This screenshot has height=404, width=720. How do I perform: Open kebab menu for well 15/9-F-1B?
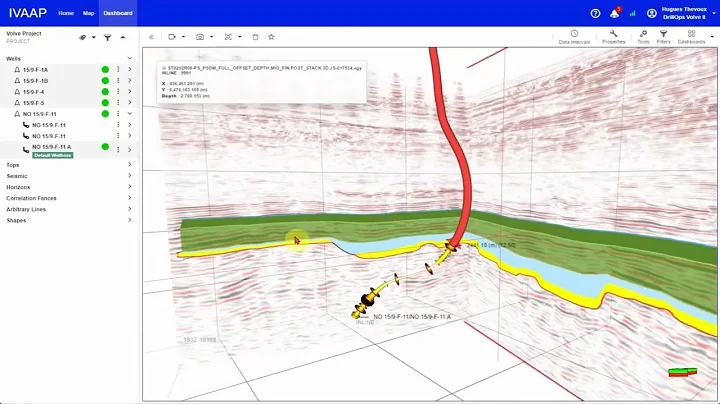click(118, 80)
